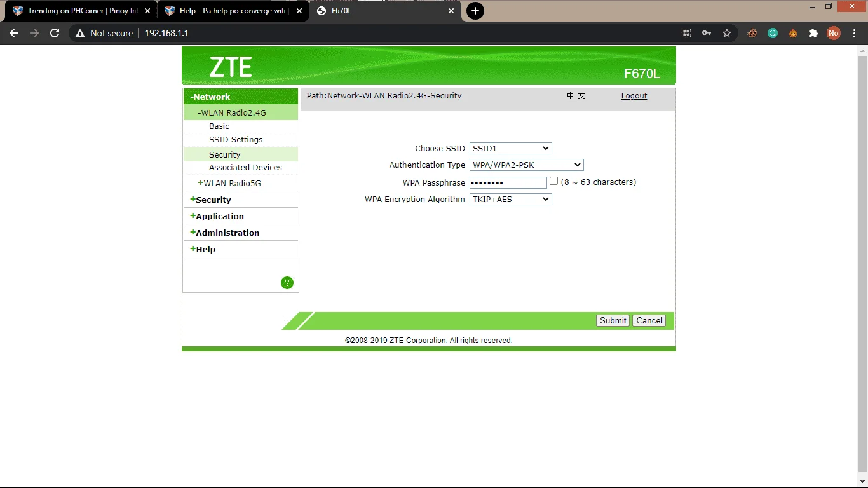
Task: Click the QR code icon in address bar
Action: tap(686, 33)
